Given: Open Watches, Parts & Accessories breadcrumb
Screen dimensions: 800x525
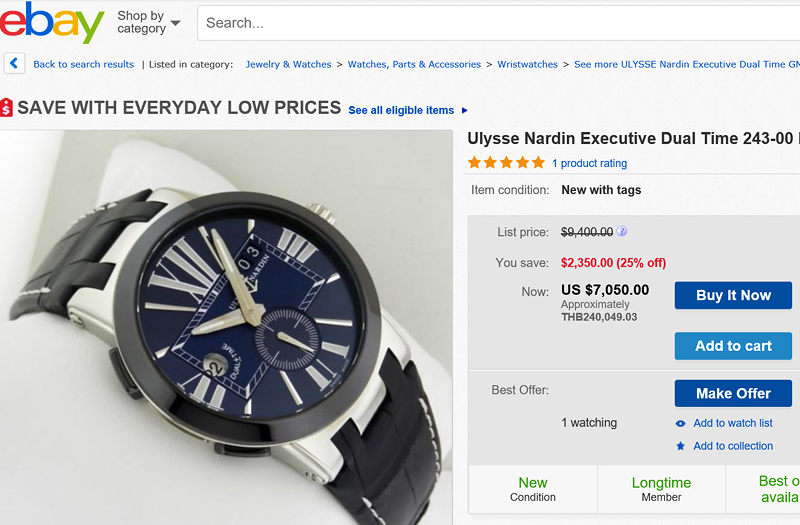Looking at the screenshot, I should pyautogui.click(x=414, y=64).
